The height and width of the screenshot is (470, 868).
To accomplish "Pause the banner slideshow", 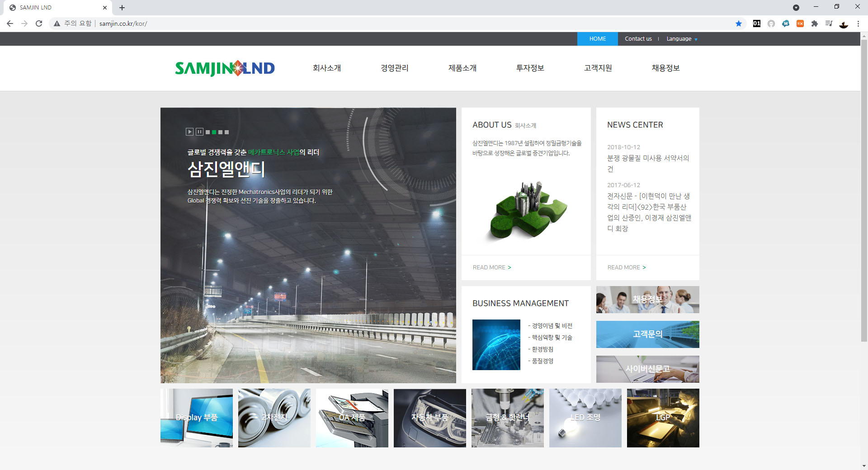I will click(199, 132).
